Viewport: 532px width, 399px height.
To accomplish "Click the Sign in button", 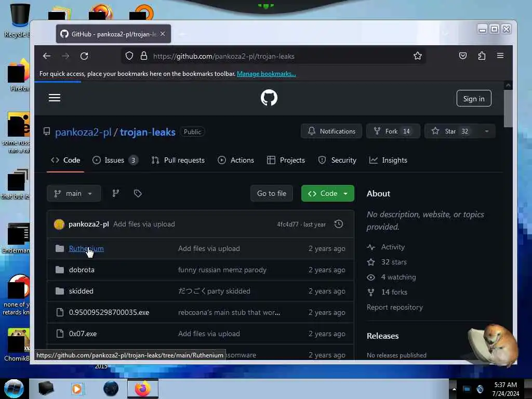I will click(474, 98).
